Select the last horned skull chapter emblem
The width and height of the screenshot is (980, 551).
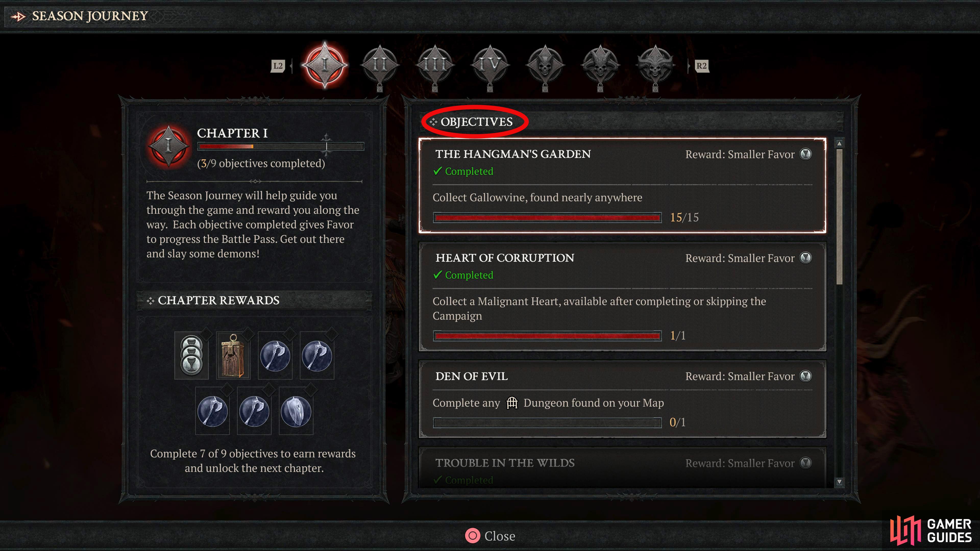click(655, 65)
